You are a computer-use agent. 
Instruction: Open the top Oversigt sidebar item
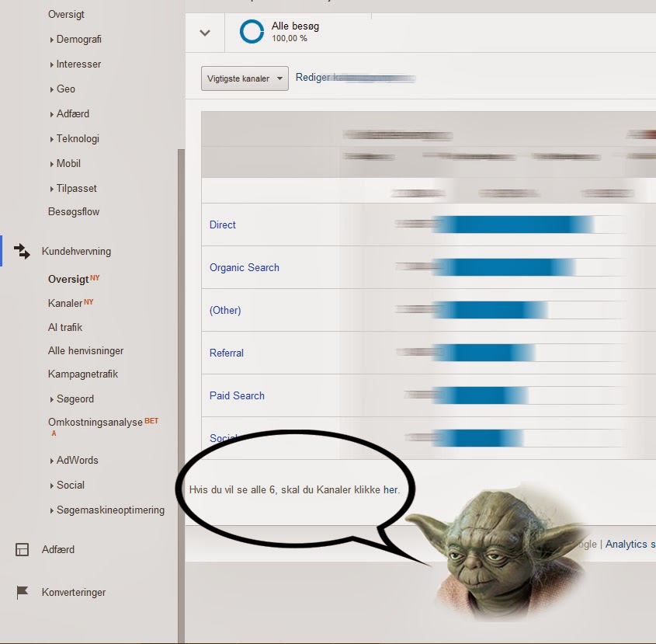click(x=66, y=14)
